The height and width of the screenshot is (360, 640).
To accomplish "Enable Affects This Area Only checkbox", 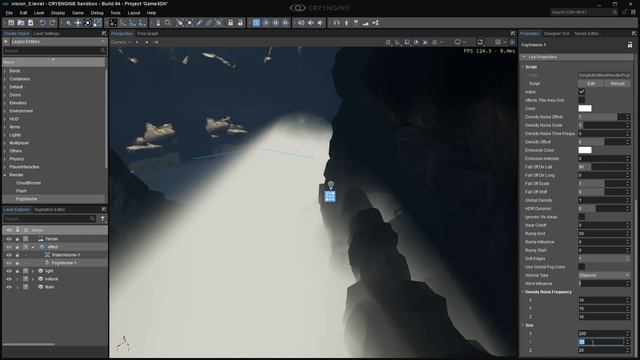I will pos(582,100).
